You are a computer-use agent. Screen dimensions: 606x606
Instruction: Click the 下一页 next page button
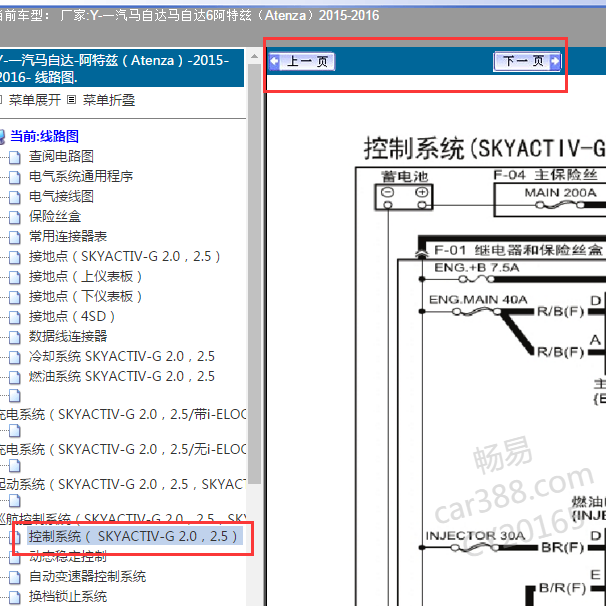click(x=527, y=61)
